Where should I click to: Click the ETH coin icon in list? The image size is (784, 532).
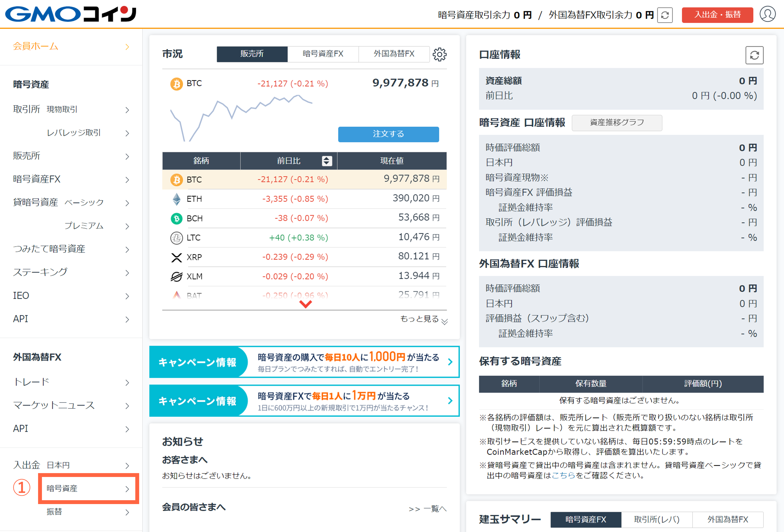pyautogui.click(x=176, y=199)
